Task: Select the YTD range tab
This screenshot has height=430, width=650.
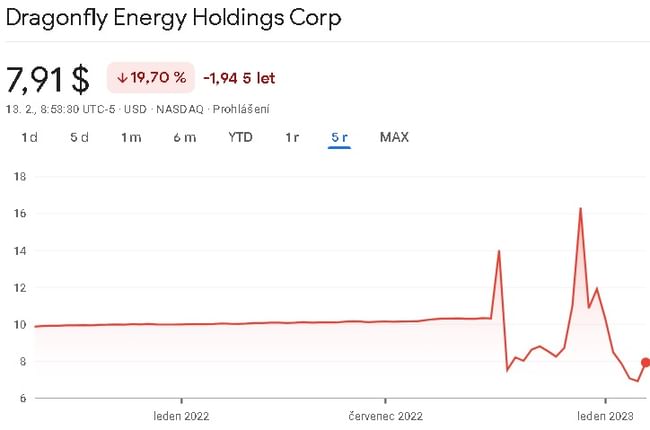Action: [240, 137]
